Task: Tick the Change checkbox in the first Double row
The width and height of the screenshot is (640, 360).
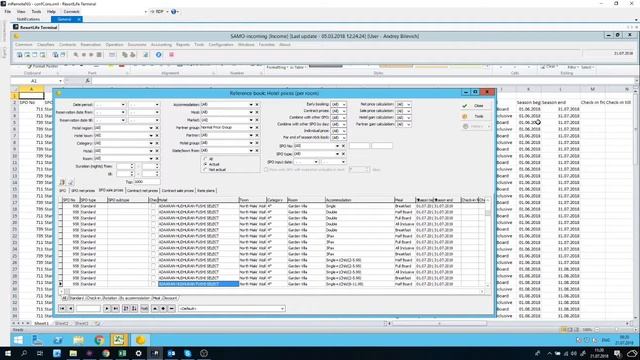Action: click(x=153, y=212)
